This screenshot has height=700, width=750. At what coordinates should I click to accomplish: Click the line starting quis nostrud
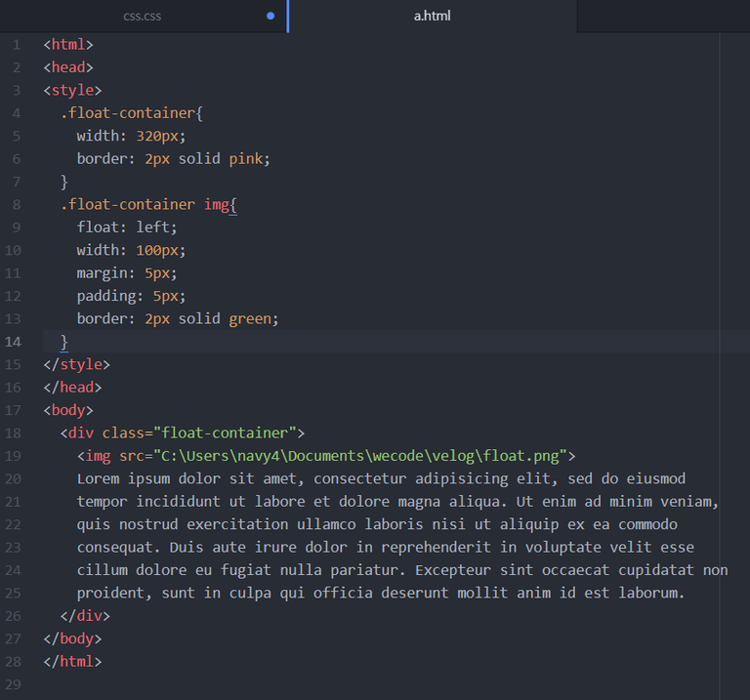click(377, 525)
